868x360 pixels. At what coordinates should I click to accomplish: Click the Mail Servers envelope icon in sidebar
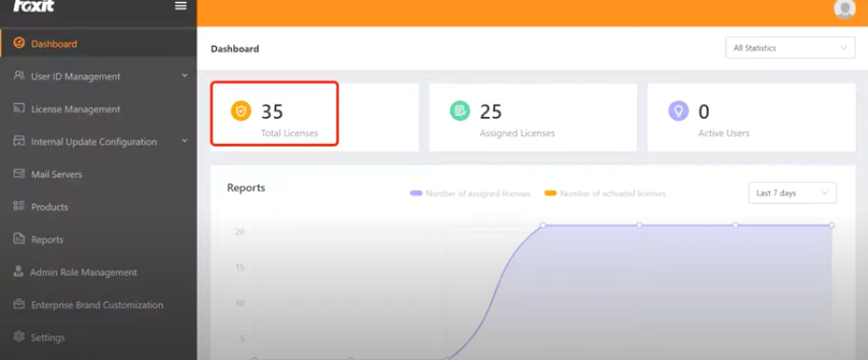tap(19, 174)
